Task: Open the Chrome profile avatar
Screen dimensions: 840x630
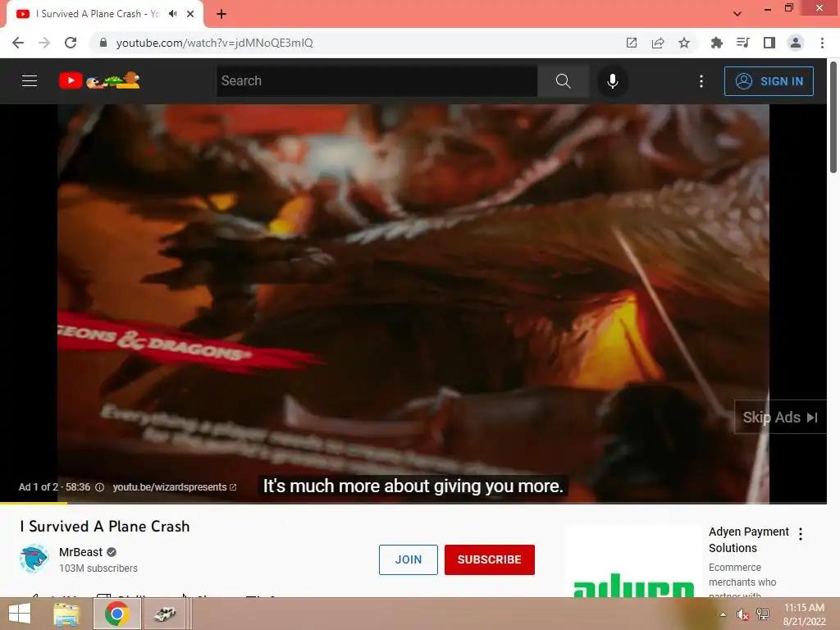Action: click(x=796, y=43)
